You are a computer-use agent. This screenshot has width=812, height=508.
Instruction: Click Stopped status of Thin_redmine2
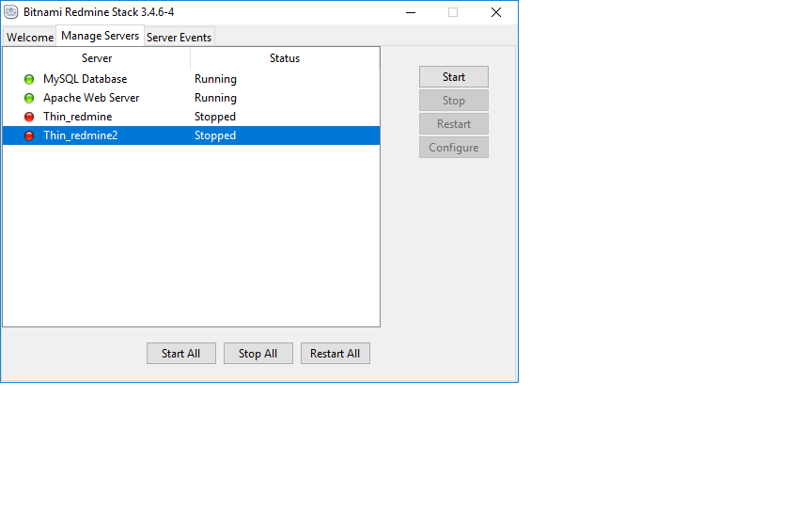215,135
